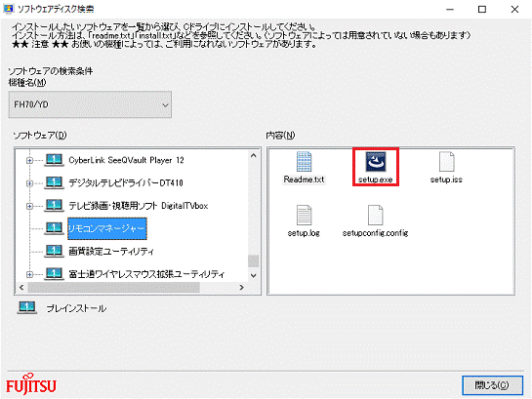532x399 pixels.
Task: Click the setup.log file name label
Action: pos(304,233)
